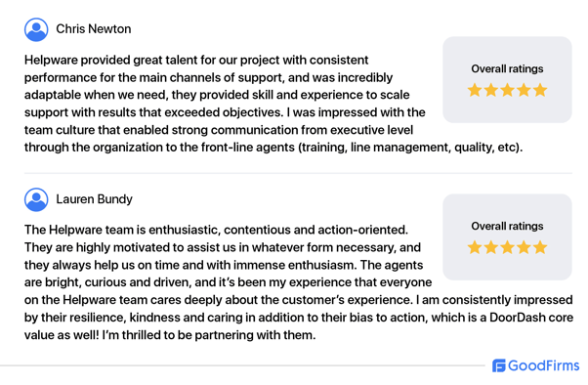
Task: Click the third star in Lauren Bundy's rating
Action: 507,247
